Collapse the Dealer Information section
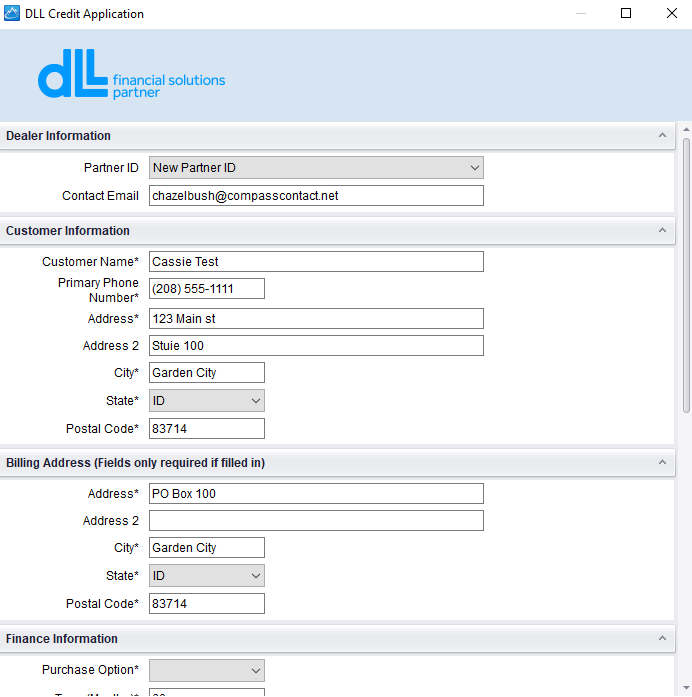Viewport: 692px width, 697px height. click(662, 135)
